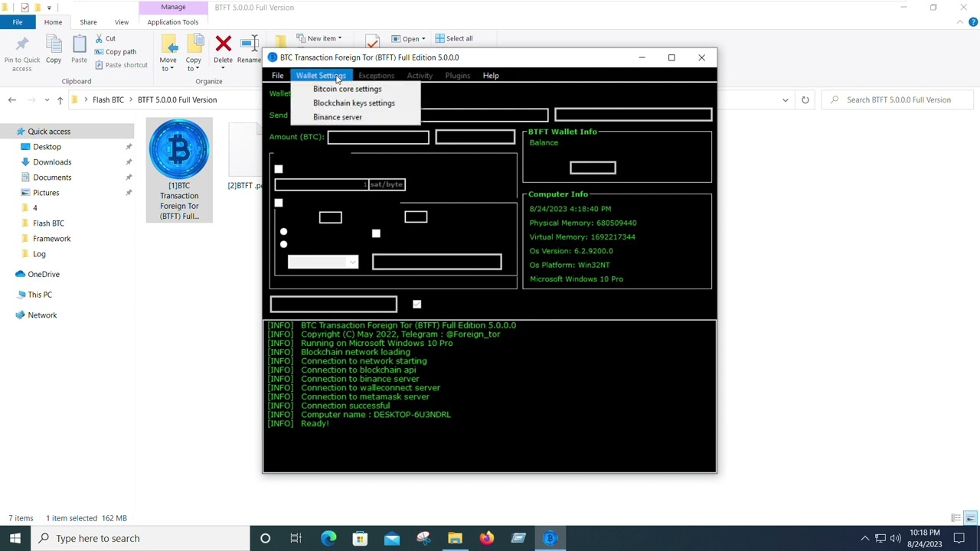Collapse the Explorer ribbon chevron

[x=961, y=22]
